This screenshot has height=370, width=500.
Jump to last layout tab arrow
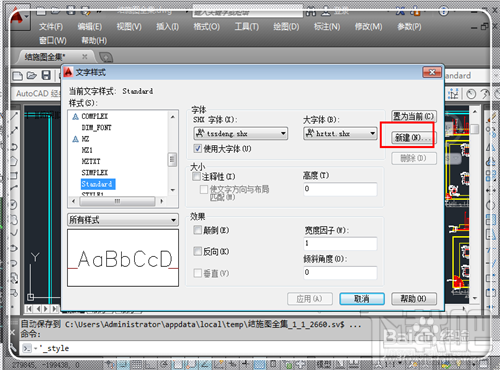pos(54,309)
